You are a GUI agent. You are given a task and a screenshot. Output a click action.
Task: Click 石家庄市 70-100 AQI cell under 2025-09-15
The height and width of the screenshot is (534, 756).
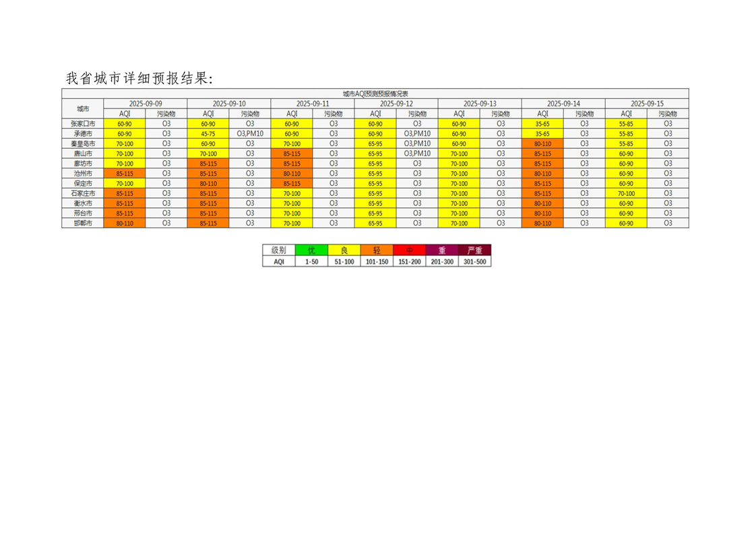626,193
